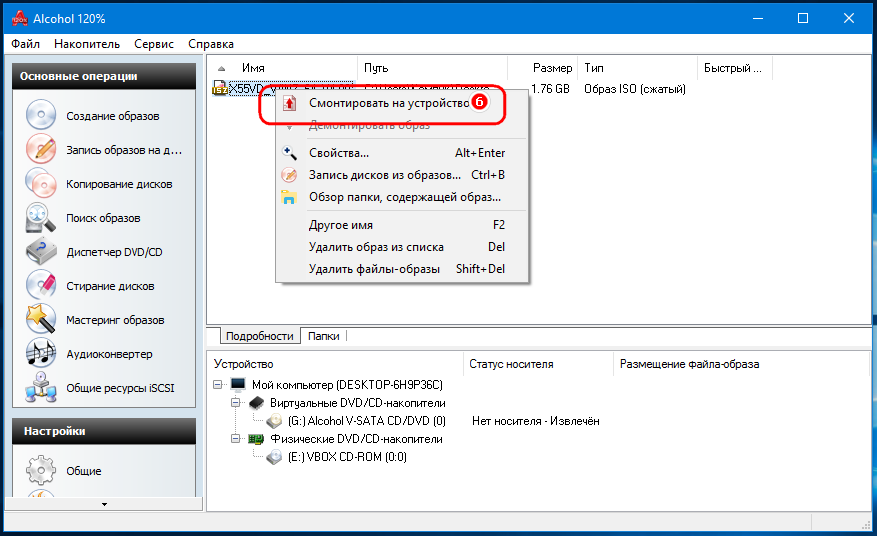The image size is (877, 536).
Task: Click the Запись образов на диски icon
Action: coord(41,149)
